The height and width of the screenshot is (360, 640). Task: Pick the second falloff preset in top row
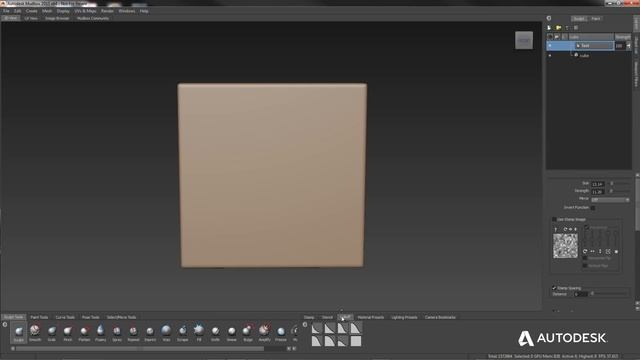tap(330, 328)
